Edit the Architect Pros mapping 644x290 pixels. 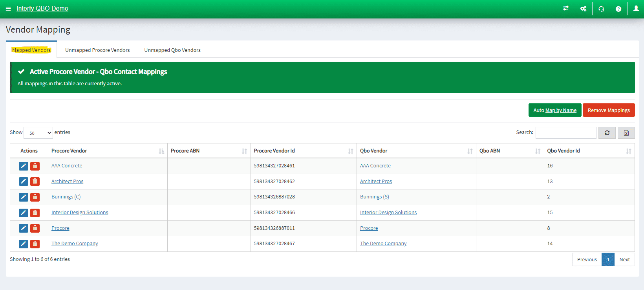pos(24,182)
